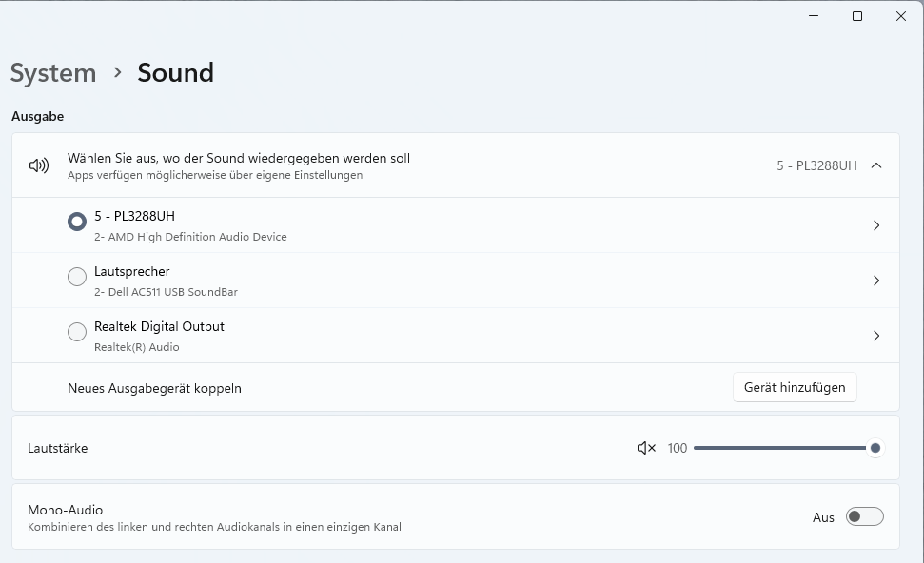Screen dimensions: 924x563
Task: Select Realtek Digital Output as output
Action: pos(76,332)
